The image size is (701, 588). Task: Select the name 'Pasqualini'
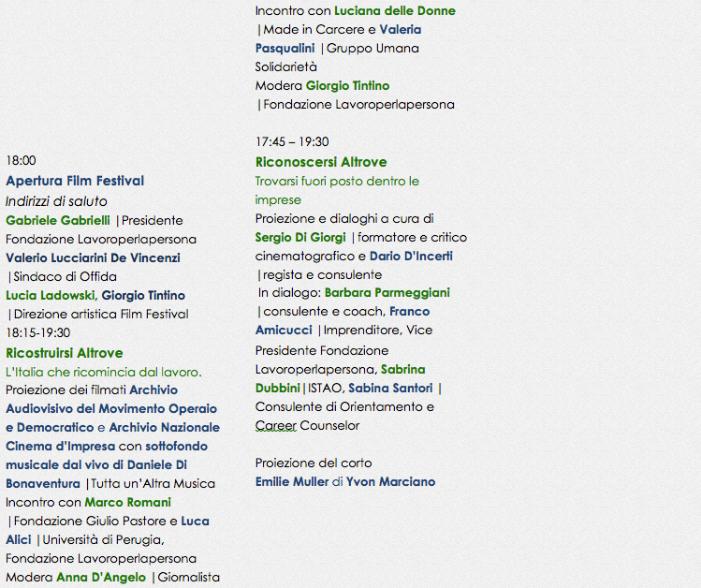pos(285,49)
